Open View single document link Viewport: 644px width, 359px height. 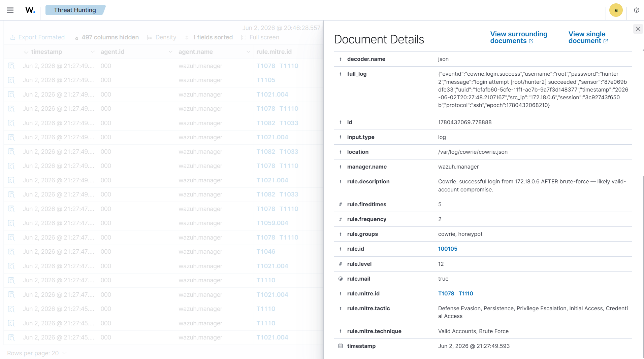[588, 37]
